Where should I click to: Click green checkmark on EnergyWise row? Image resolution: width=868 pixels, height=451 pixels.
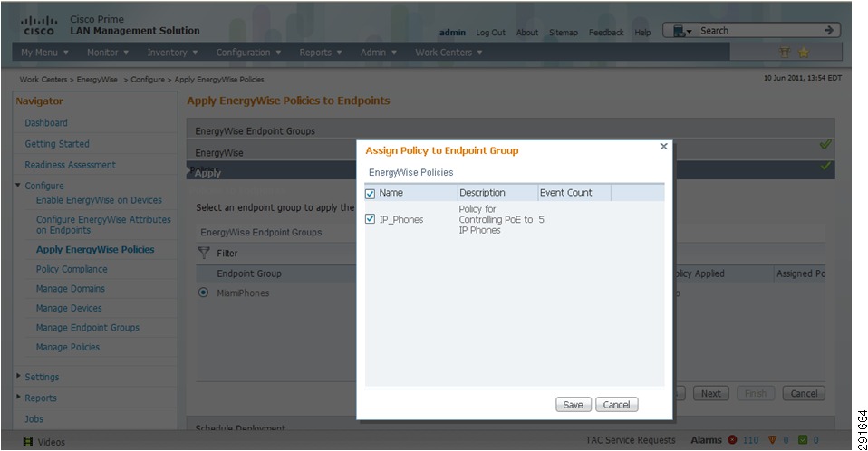pyautogui.click(x=825, y=144)
